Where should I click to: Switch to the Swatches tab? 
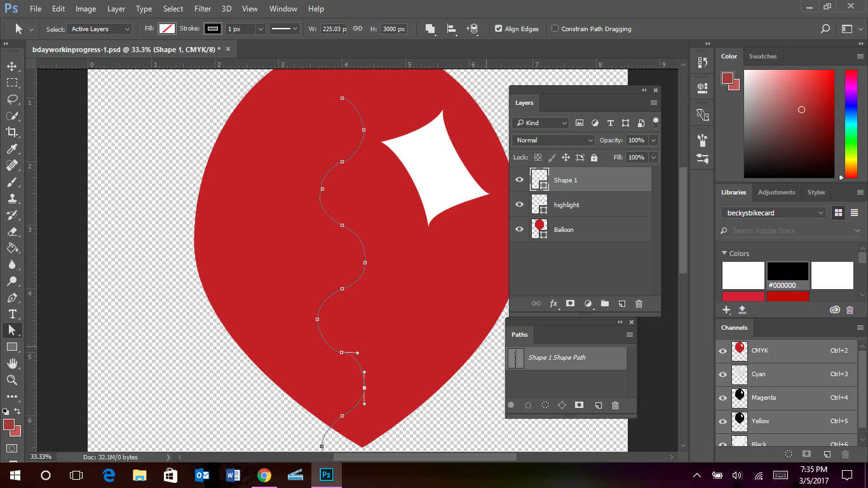click(763, 57)
